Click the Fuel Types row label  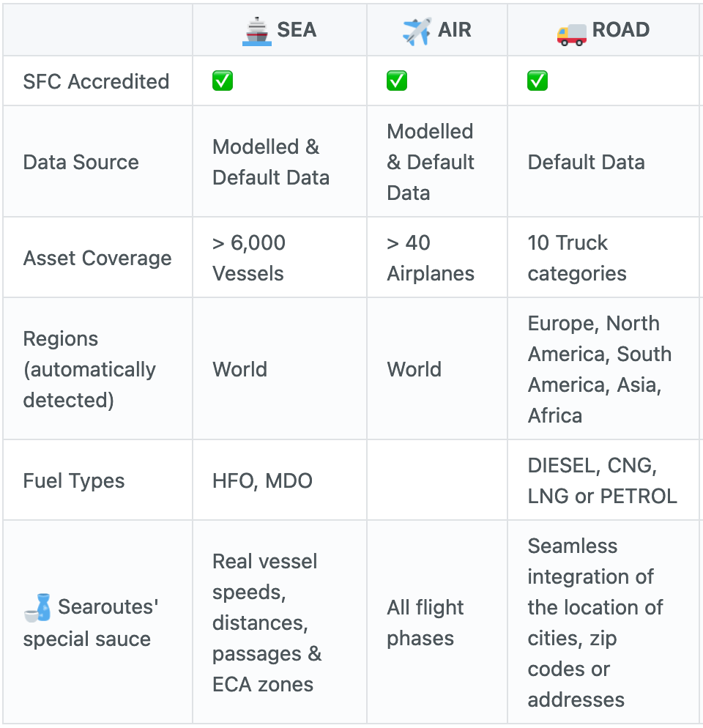pos(74,480)
